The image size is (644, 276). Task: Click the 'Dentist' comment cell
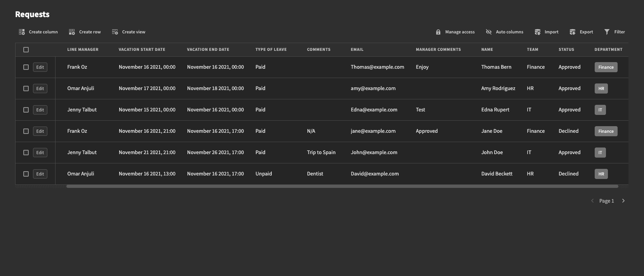click(x=315, y=174)
